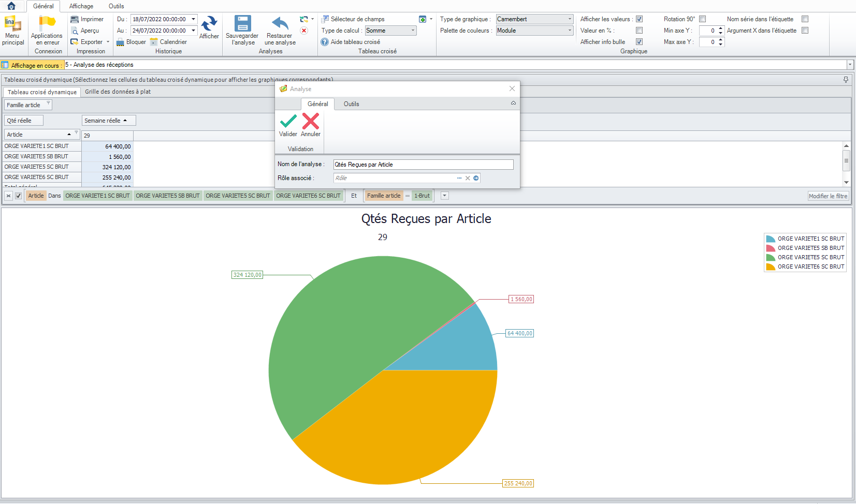Open the Calendrier icon
856x504 pixels.
[x=154, y=42]
